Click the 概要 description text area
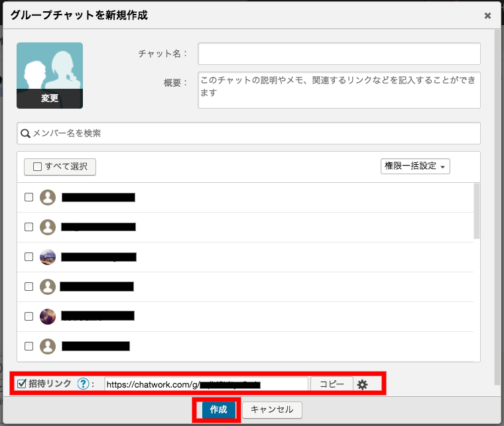Image resolution: width=504 pixels, height=426 pixels. point(339,89)
